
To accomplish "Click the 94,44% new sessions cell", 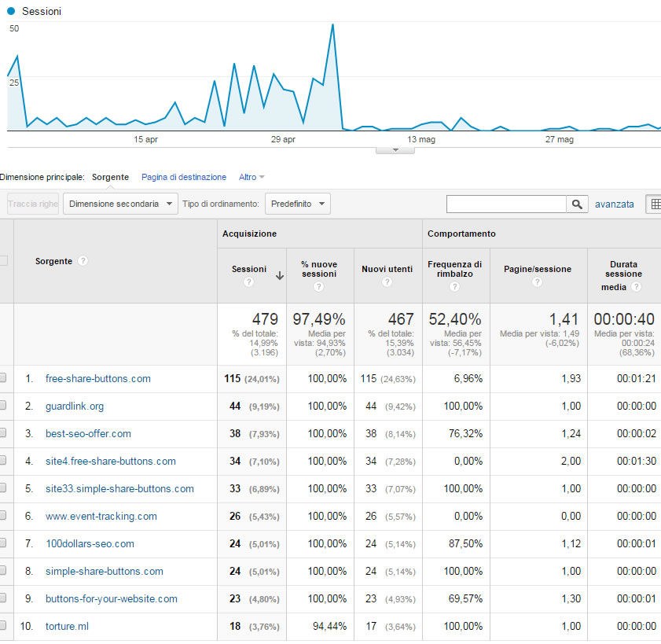I will (329, 626).
